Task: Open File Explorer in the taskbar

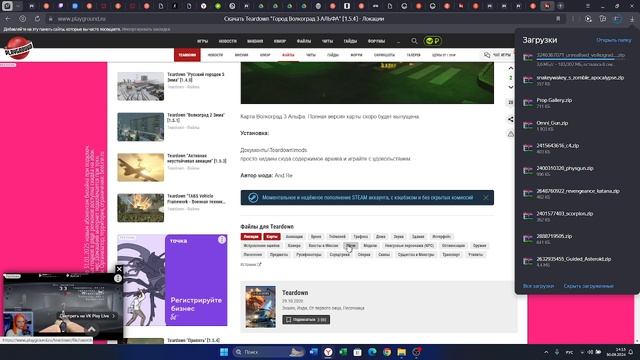Action: point(402,352)
